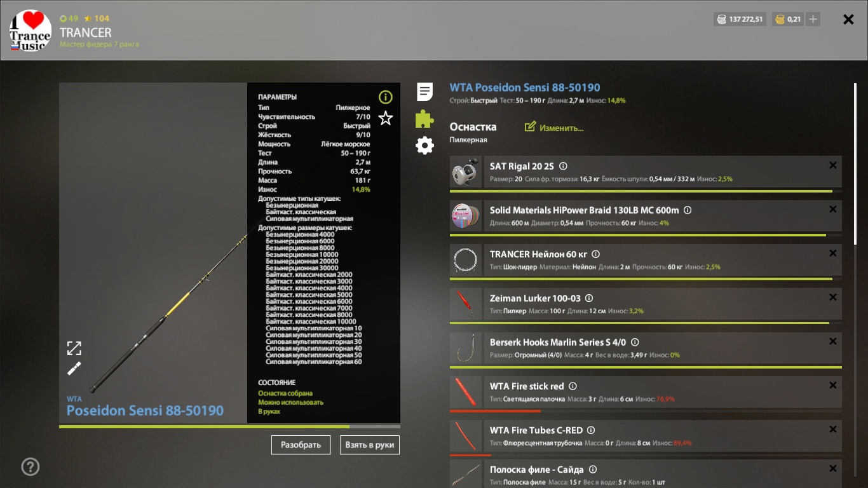Click the Fire stick red thumbnail
This screenshot has height=488, width=868.
point(466,392)
